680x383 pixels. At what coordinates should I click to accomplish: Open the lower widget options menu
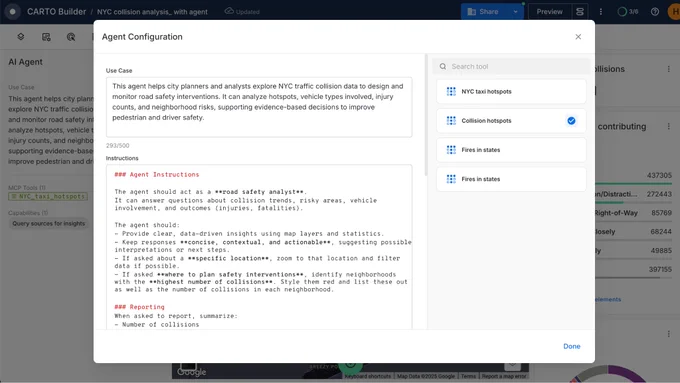[668, 334]
